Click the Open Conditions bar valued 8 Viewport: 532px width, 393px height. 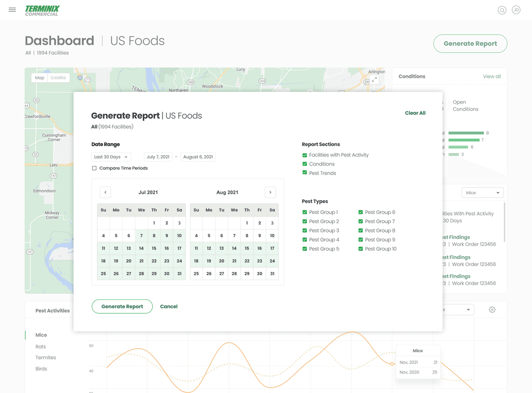coord(466,133)
